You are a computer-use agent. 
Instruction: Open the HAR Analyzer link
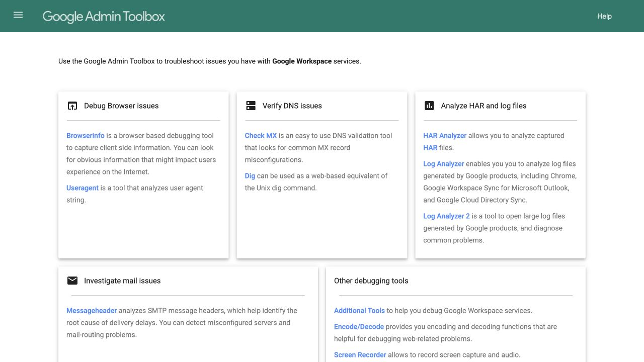pyautogui.click(x=445, y=136)
